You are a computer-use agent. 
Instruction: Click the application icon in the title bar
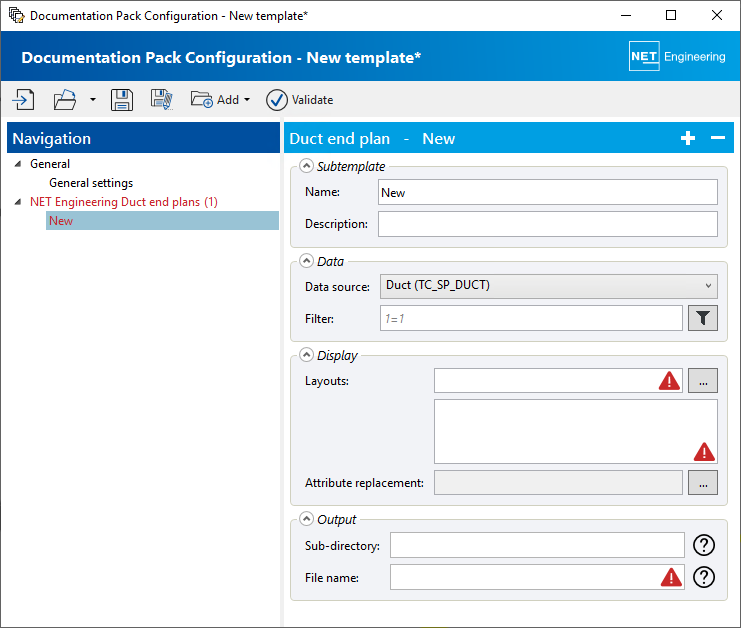click(x=16, y=15)
